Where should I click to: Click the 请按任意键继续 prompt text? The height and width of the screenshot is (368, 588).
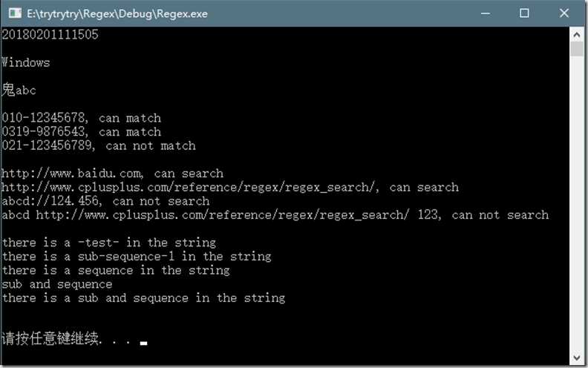[52, 341]
